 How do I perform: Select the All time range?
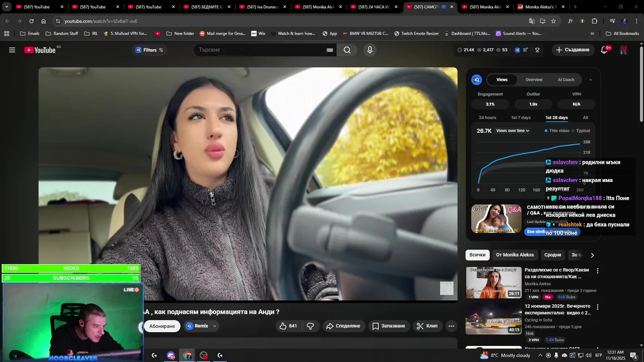tap(585, 118)
